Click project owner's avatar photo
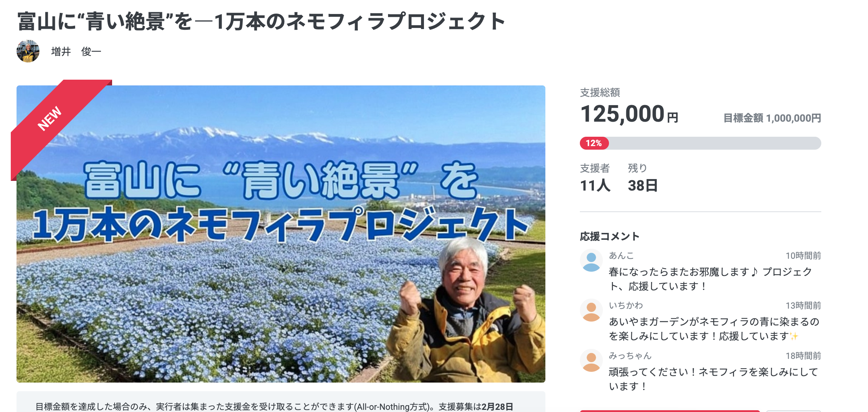This screenshot has height=412, width=868. click(x=28, y=51)
